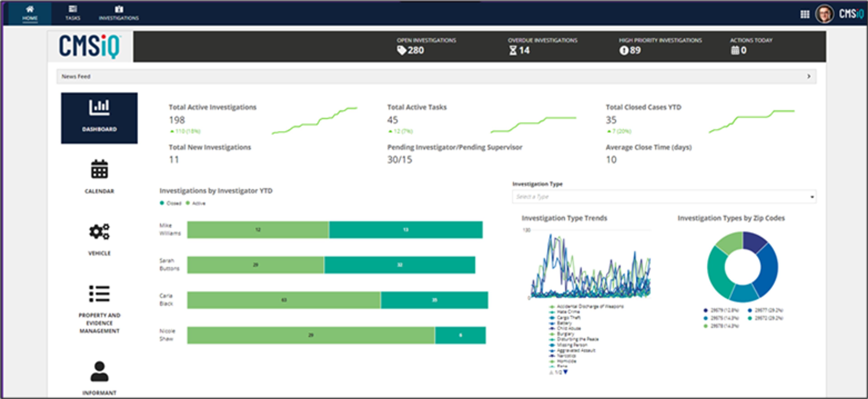Click Total Closed Cases YTD value 35
Viewport: 868px width, 399px height.
pyautogui.click(x=611, y=120)
